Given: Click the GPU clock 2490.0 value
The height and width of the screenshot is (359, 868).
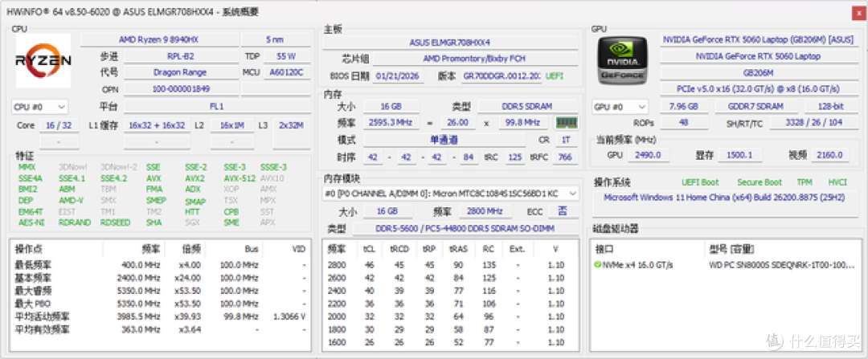Looking at the screenshot, I should (649, 155).
